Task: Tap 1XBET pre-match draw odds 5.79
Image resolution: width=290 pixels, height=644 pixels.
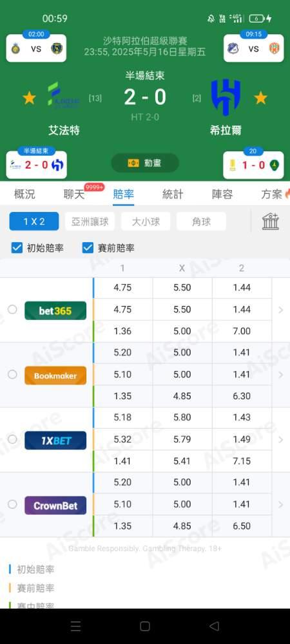Action: [x=182, y=439]
